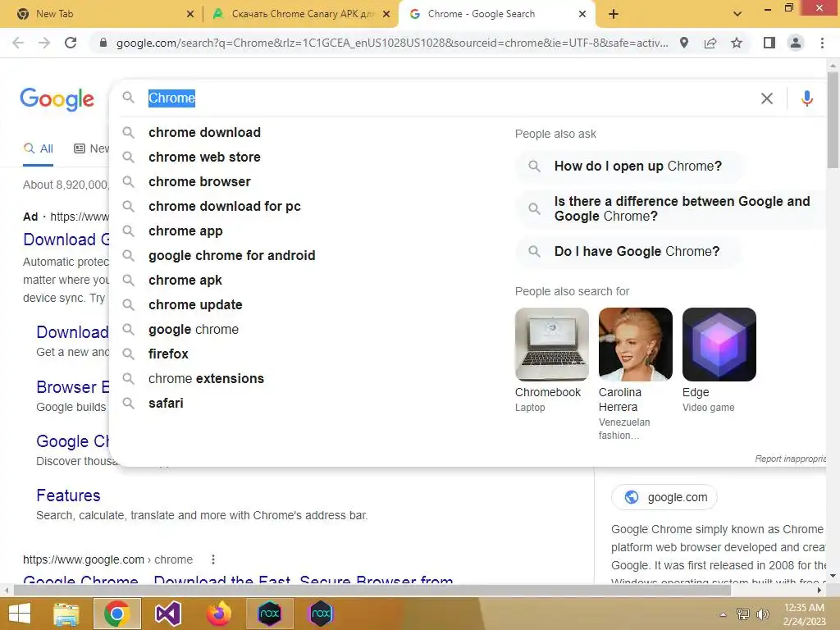Open 'difference between Google and Google Chrome?' question
Image resolution: width=840 pixels, height=630 pixels.
coord(671,209)
